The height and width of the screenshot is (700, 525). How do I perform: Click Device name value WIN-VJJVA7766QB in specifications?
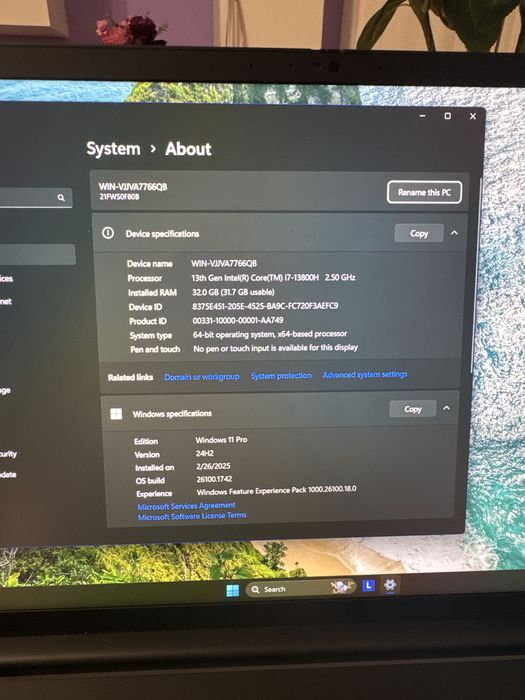click(224, 263)
